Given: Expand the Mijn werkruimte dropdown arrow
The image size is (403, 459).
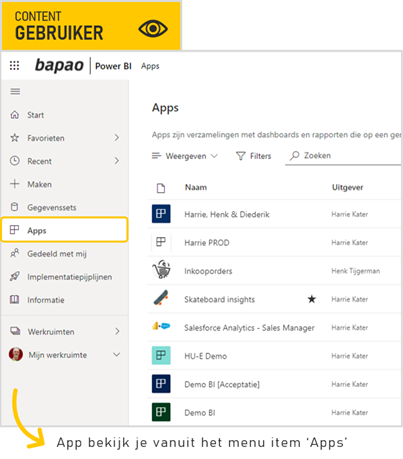Looking at the screenshot, I should [x=117, y=354].
